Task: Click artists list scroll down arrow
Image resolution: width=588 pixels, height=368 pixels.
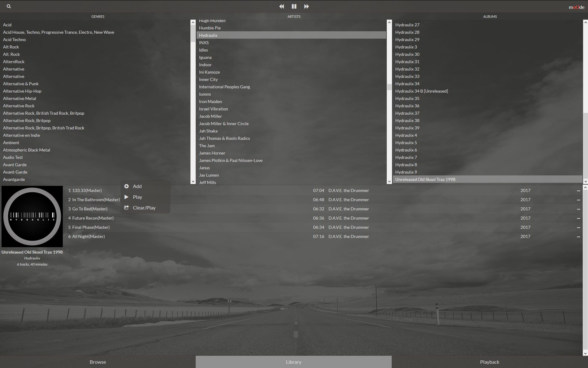Action: pyautogui.click(x=389, y=182)
